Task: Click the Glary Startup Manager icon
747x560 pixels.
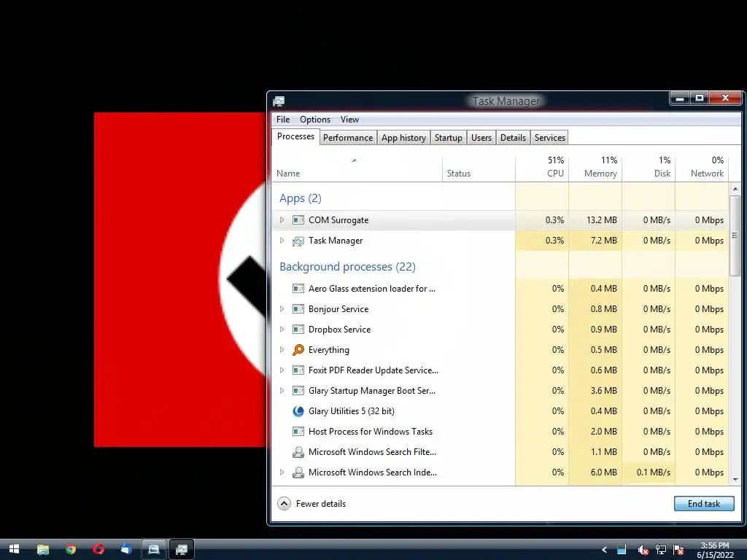Action: point(298,391)
